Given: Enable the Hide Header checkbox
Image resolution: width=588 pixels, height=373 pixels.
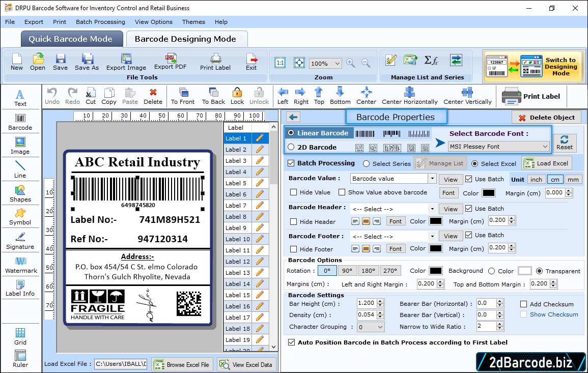Looking at the screenshot, I should pos(294,221).
